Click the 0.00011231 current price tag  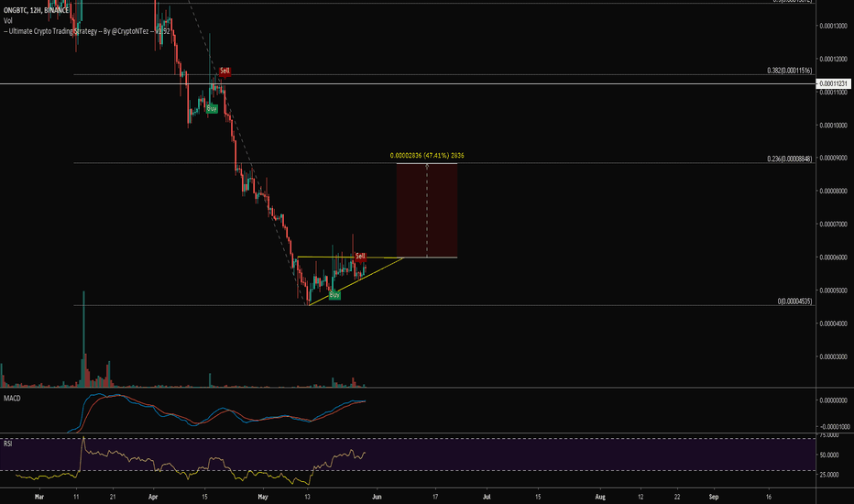point(833,84)
